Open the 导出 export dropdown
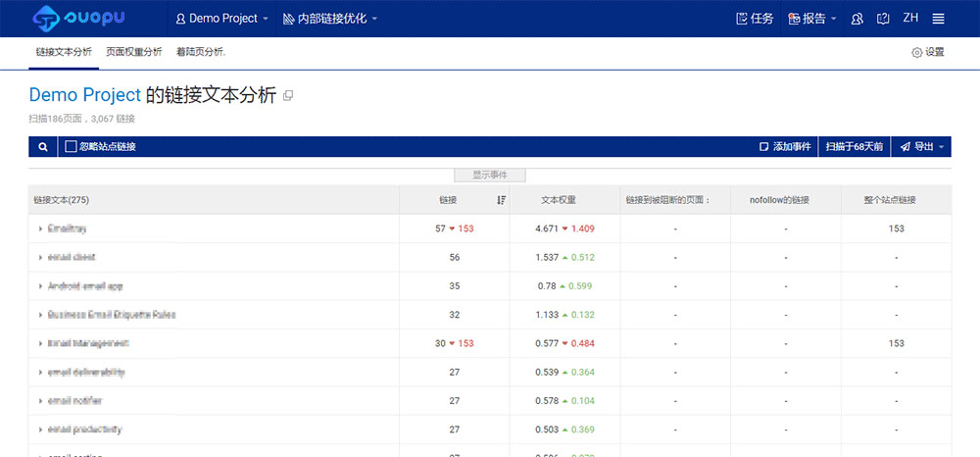980x457 pixels. point(921,147)
